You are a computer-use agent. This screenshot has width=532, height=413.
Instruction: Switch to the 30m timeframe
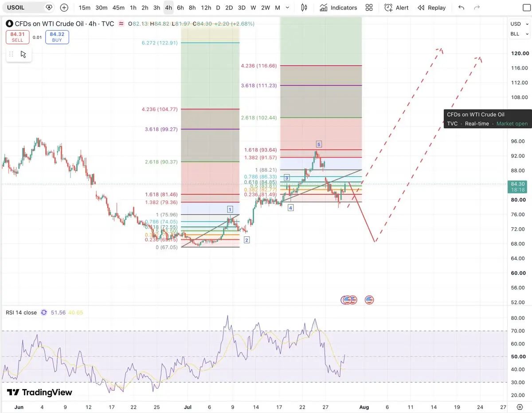click(x=102, y=8)
